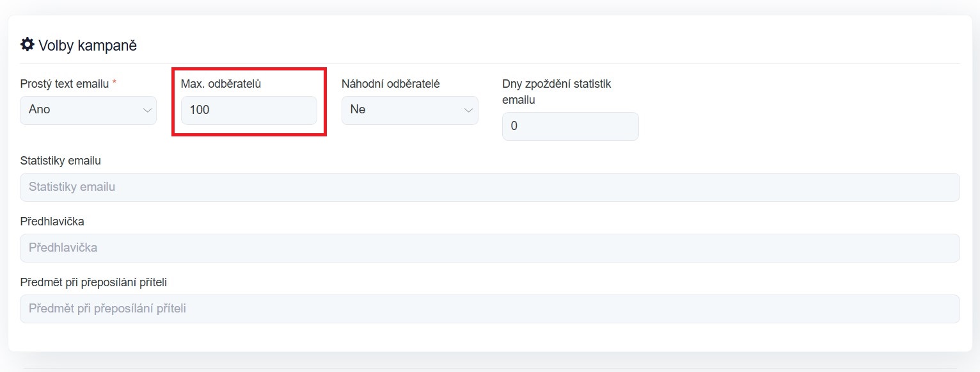Open the Náhodní odběratelé dropdown
This screenshot has width=980, height=372.
pos(410,110)
